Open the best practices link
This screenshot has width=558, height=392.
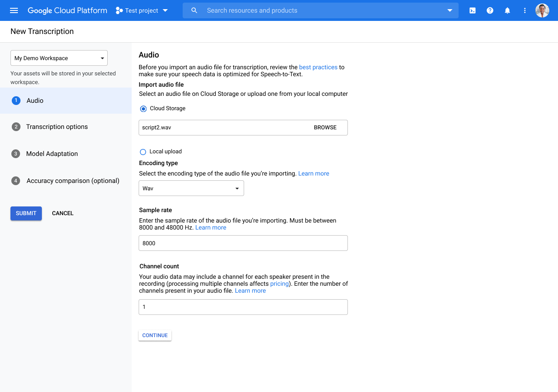pos(318,67)
